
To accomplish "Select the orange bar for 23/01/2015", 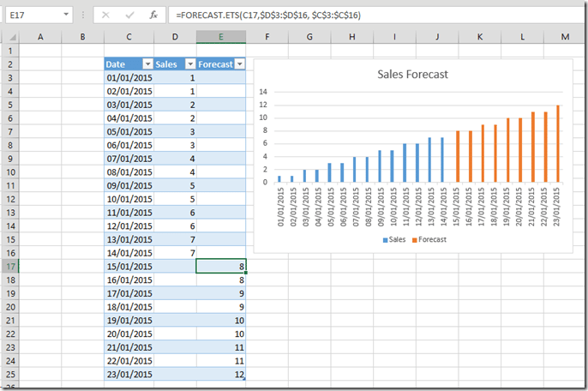I will [x=558, y=144].
